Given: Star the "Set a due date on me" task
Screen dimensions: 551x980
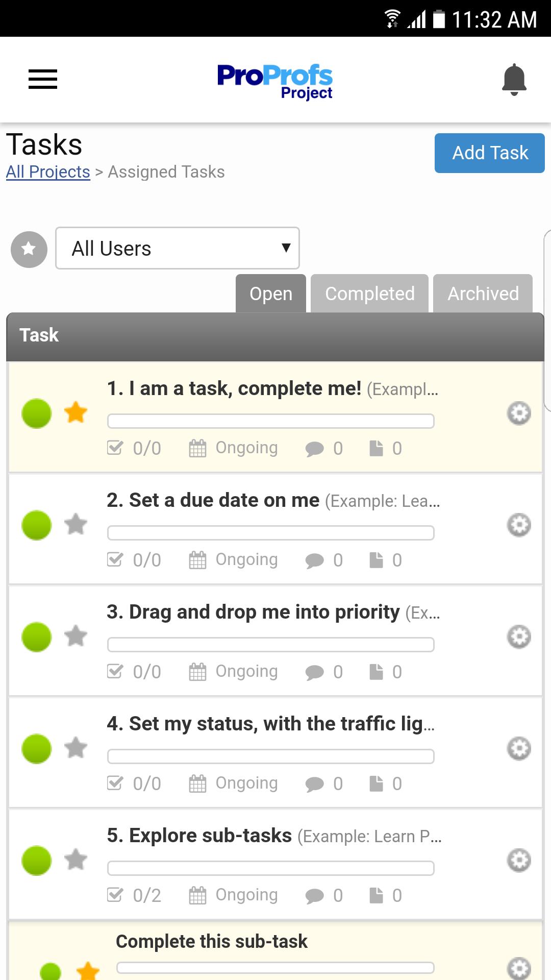Looking at the screenshot, I should [76, 524].
